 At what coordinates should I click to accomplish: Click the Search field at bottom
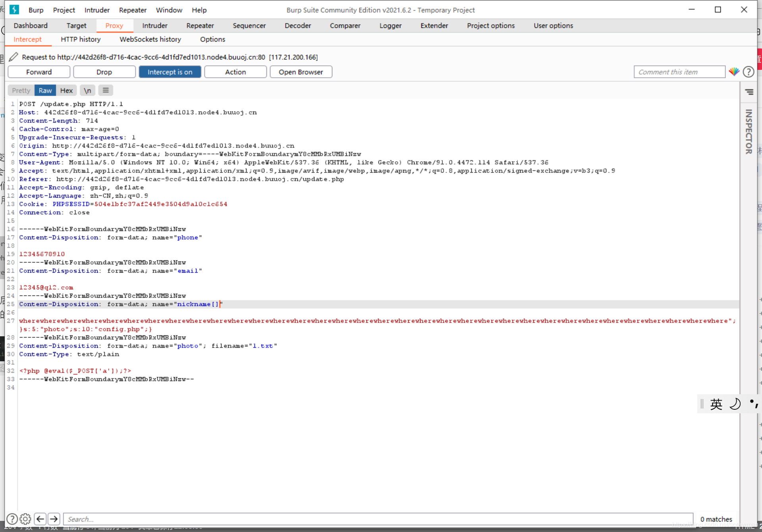point(378,519)
